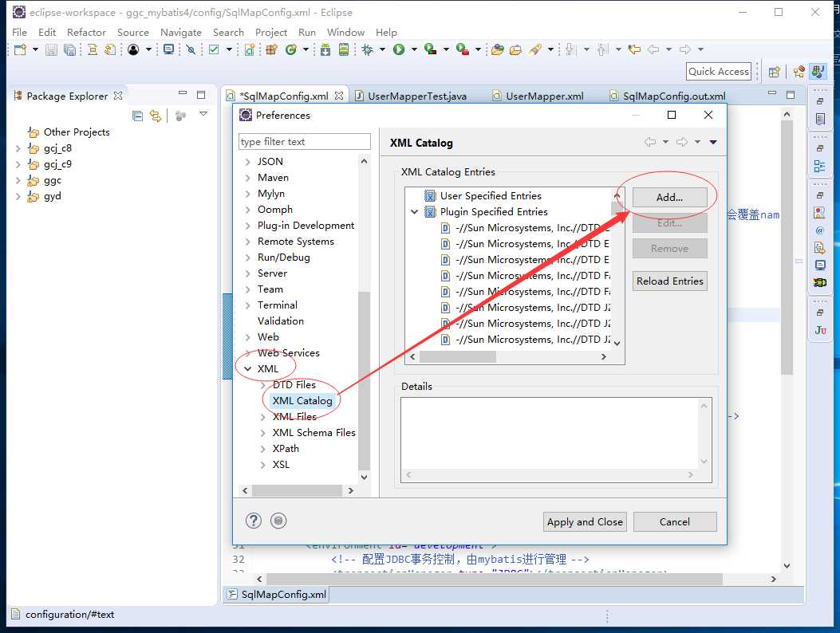Click the New file toolbar icon
Viewport: 840px width, 633px height.
tap(21, 49)
